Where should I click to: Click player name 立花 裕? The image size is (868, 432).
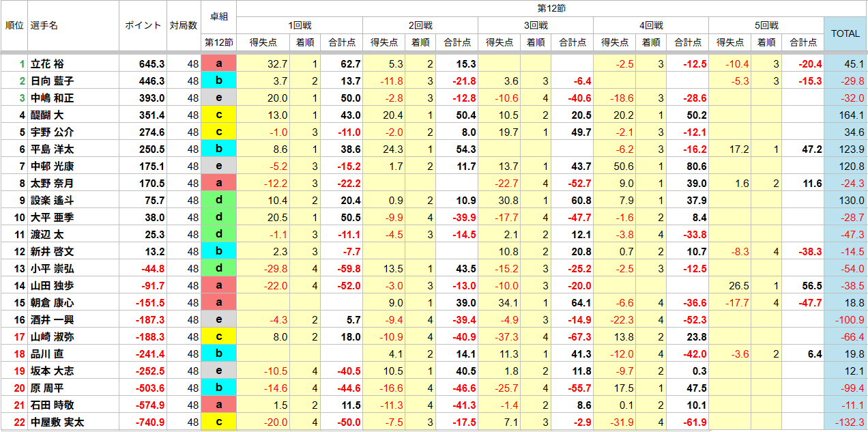(48, 64)
